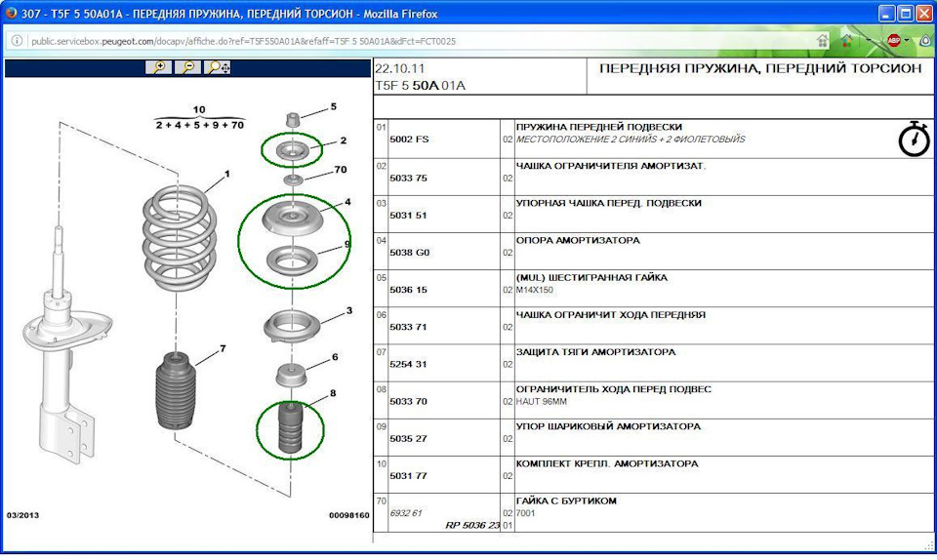
Task: Click drawing number 00098160
Action: [349, 514]
